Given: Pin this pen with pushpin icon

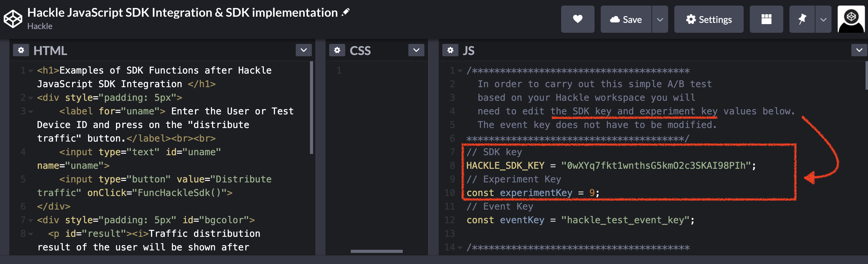Looking at the screenshot, I should coord(802,19).
